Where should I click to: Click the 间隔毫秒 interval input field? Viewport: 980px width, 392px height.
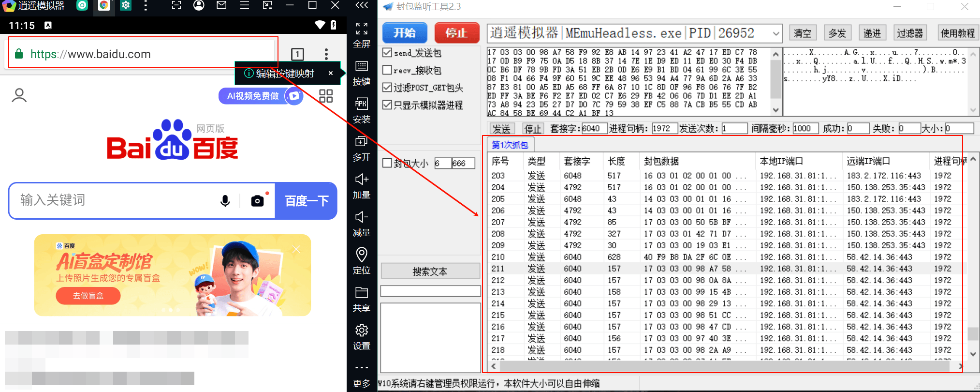click(805, 128)
